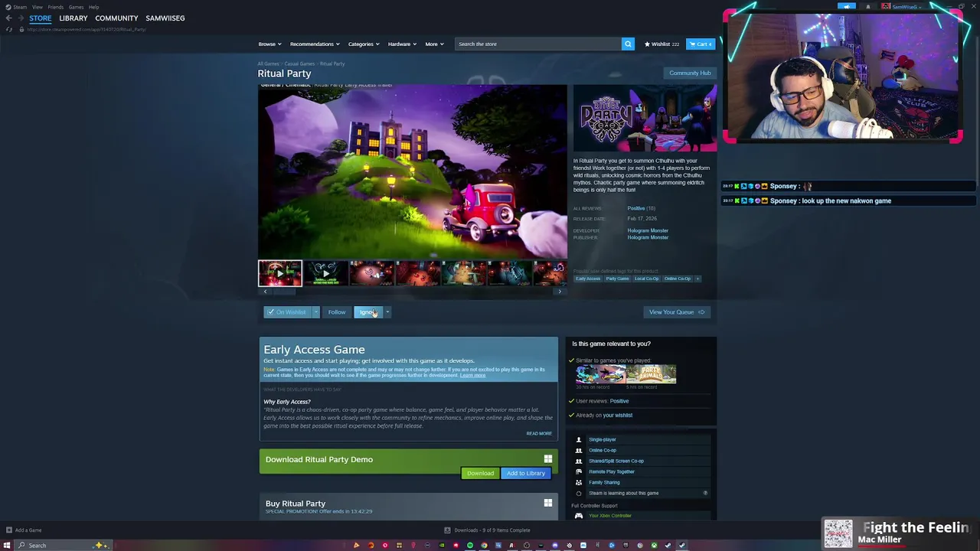Toggle the On Wishlist checkbox button
Screen dimensions: 980x551
287,312
